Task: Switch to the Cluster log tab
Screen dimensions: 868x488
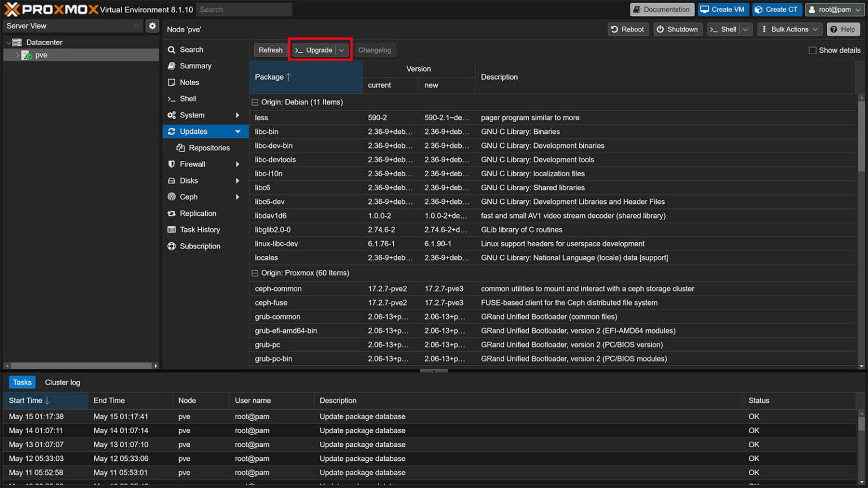Action: click(x=62, y=382)
